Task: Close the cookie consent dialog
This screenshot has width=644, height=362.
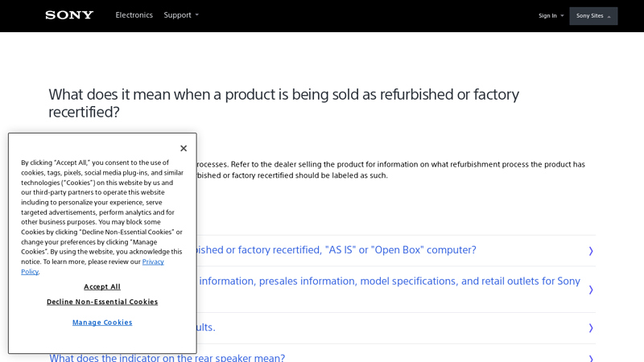Action: (x=184, y=148)
